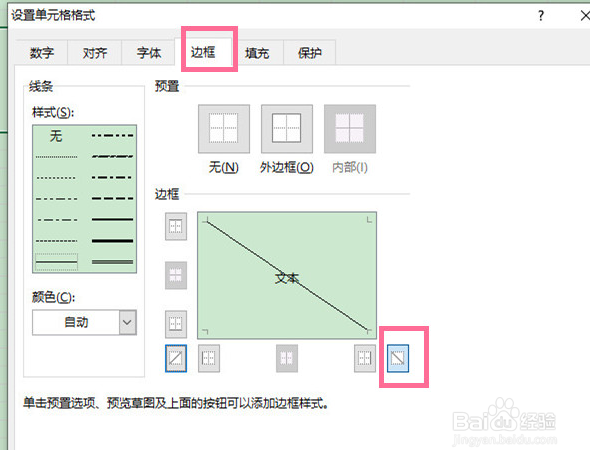
Task: Toggle the right border button
Action: [x=365, y=358]
